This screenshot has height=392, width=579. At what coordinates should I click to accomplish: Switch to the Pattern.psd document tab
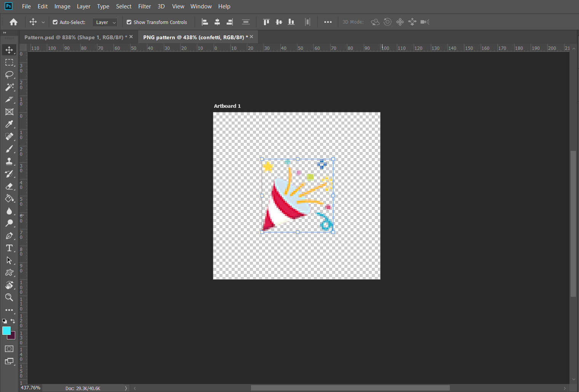(x=74, y=37)
